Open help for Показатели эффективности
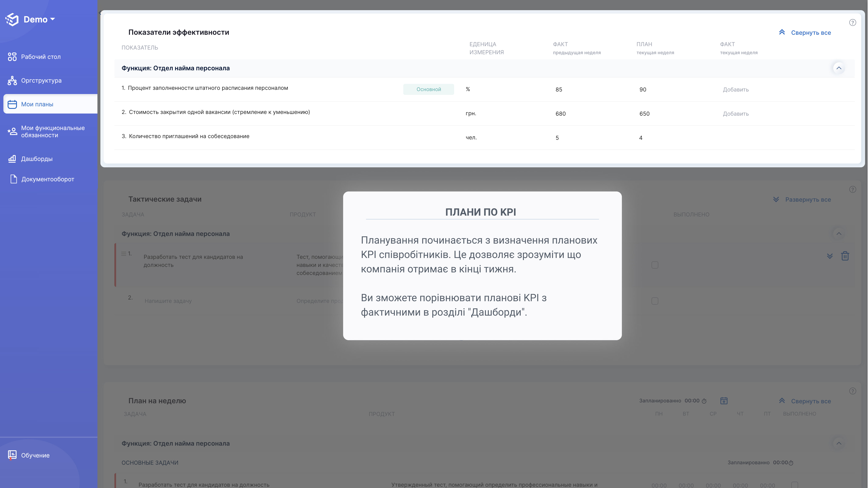 pyautogui.click(x=853, y=23)
